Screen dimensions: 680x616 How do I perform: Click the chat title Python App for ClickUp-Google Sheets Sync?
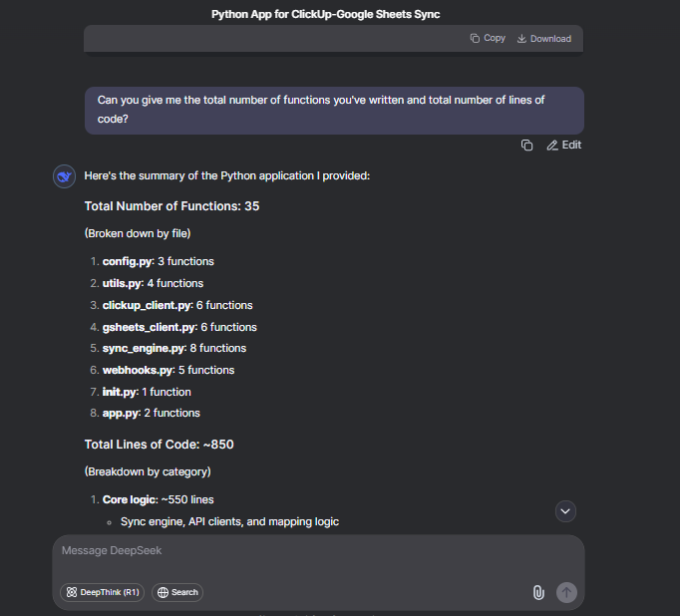(326, 14)
